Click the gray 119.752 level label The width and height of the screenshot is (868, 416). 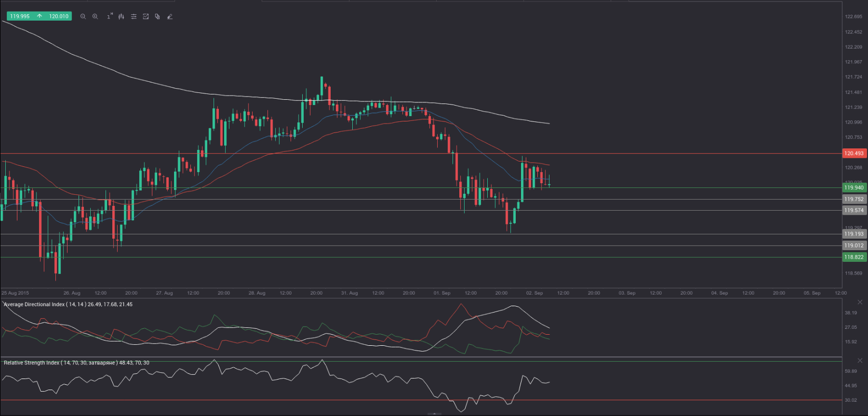(854, 200)
